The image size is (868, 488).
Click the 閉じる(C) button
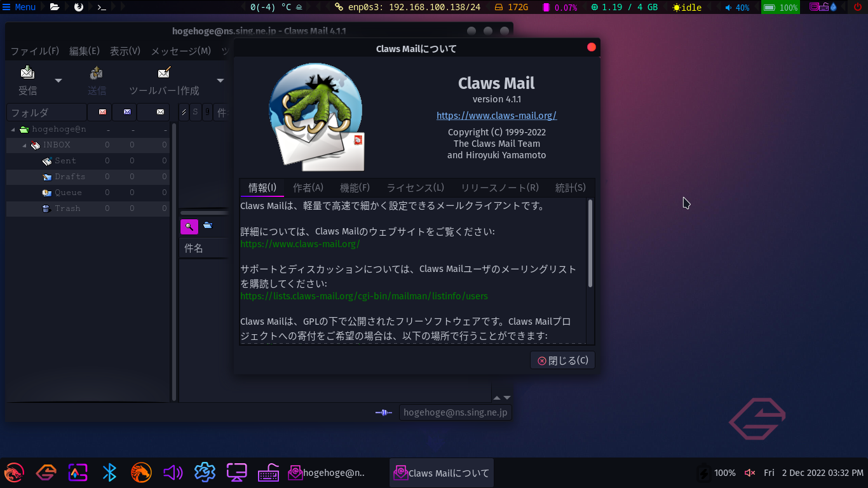(x=562, y=360)
